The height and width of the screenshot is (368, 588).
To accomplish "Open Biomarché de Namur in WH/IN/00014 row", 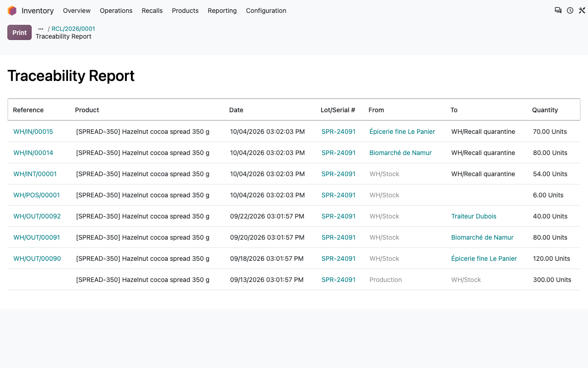I will pyautogui.click(x=401, y=153).
